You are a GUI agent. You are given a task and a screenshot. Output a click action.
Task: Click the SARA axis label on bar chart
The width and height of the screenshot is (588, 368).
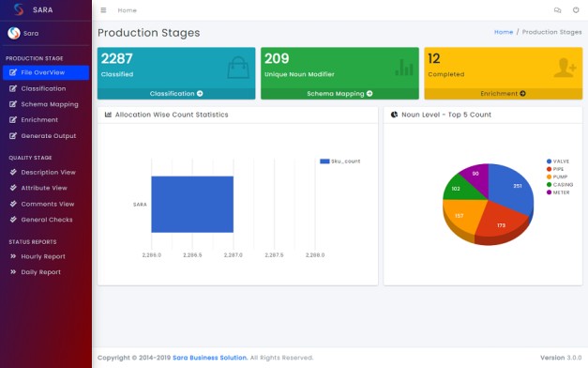click(140, 205)
